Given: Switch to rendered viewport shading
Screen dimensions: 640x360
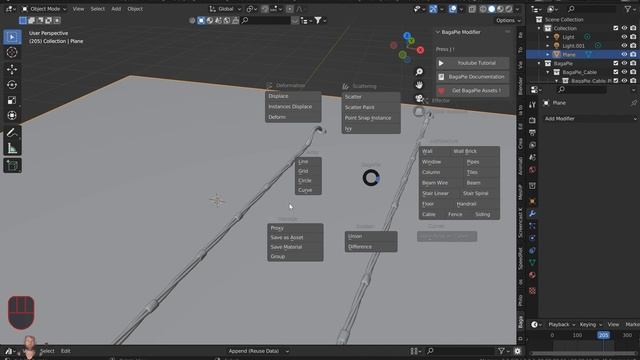Looking at the screenshot, I should click(509, 9).
